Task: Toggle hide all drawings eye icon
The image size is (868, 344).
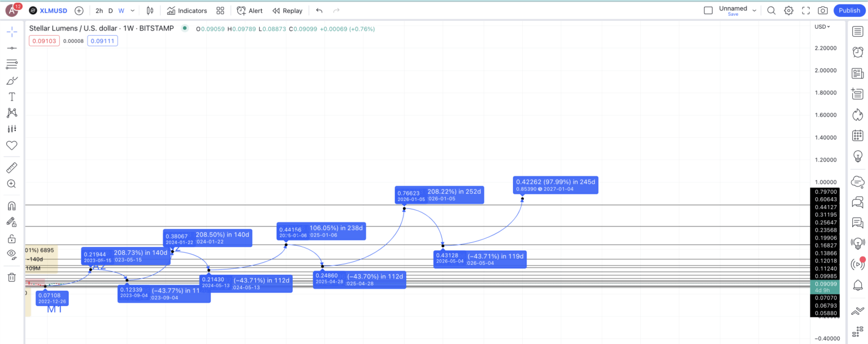Action: coord(11,254)
